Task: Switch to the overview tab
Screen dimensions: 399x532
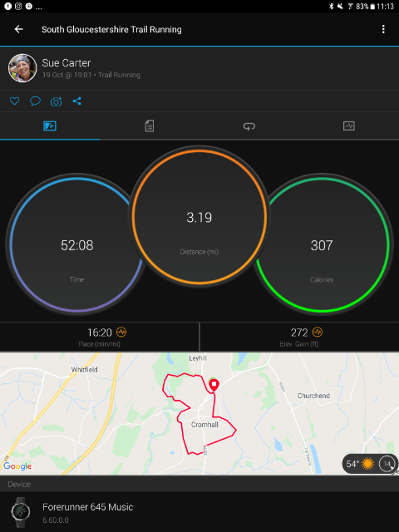Action: pyautogui.click(x=50, y=126)
